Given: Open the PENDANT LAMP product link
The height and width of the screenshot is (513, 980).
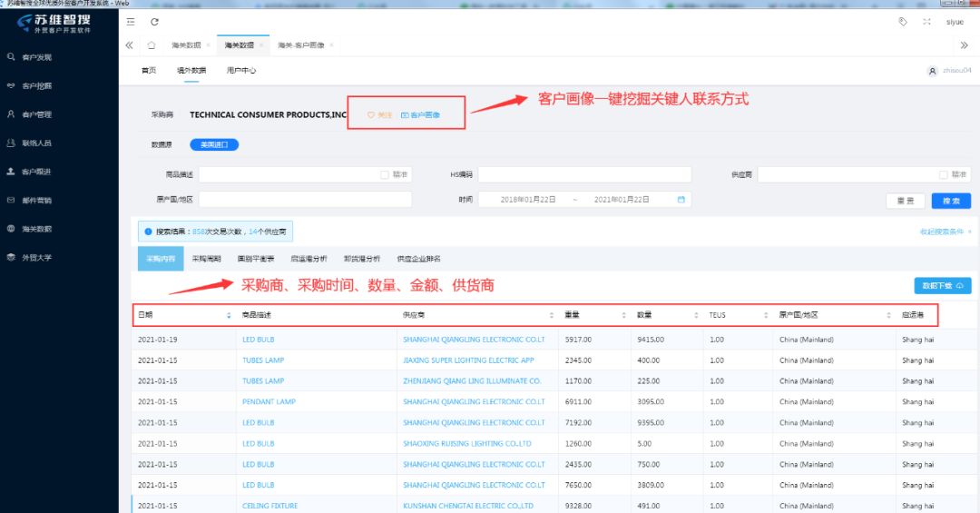Looking at the screenshot, I should click(269, 401).
